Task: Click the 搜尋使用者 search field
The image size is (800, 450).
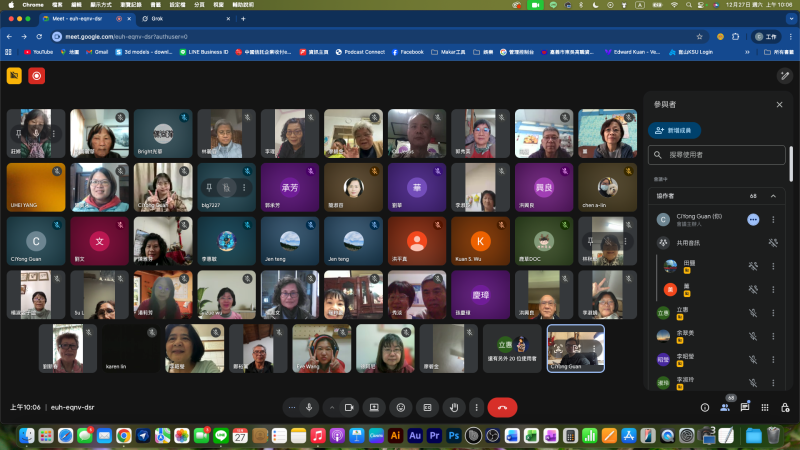Action: (718, 155)
